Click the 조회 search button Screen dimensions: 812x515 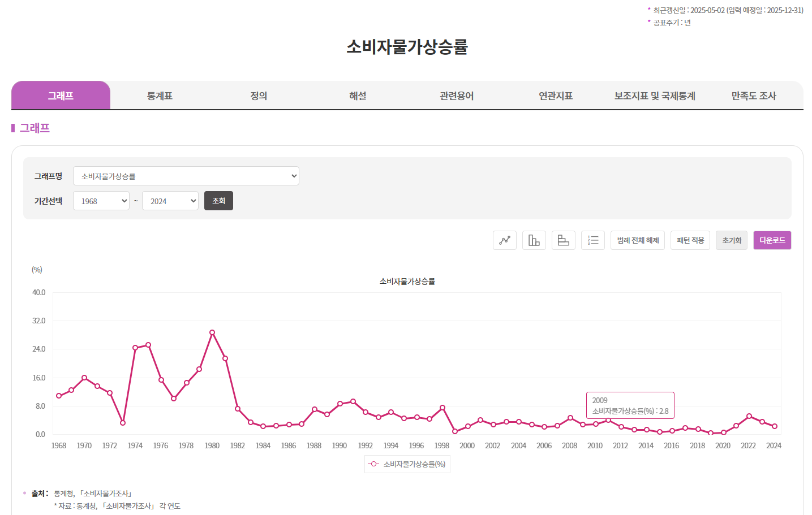[x=218, y=201]
